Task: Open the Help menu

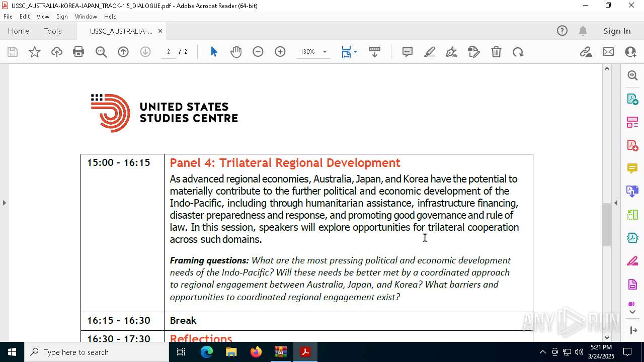Action: 110,17
